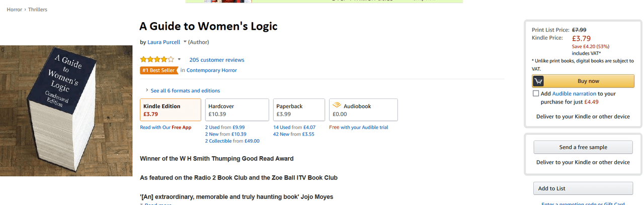
Task: Open the Laura Purcell author link
Action: click(164, 42)
